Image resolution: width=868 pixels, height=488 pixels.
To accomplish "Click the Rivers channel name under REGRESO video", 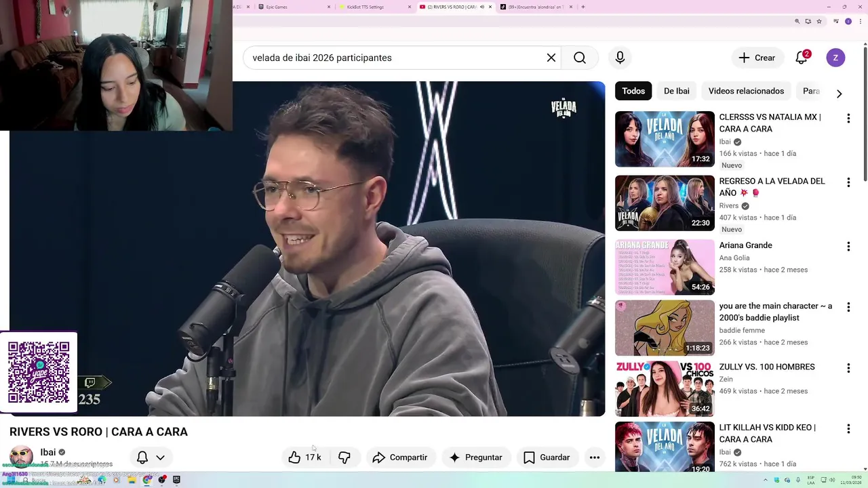I will 729,206.
